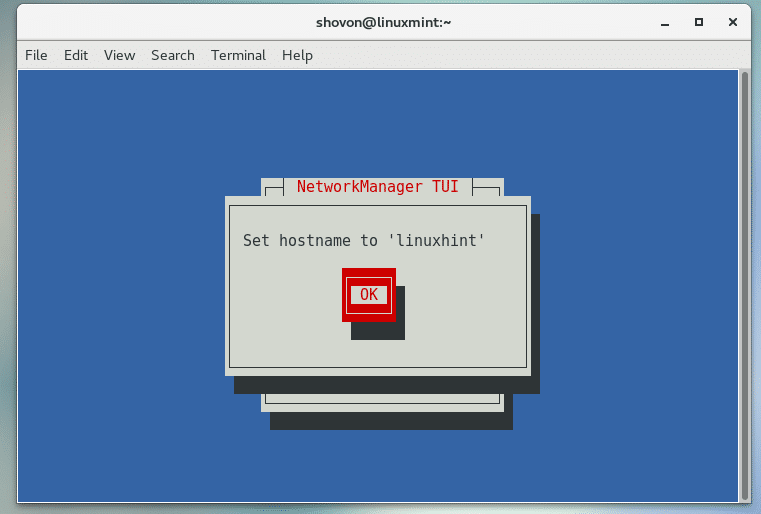
Task: Open the Terminal menu
Action: [x=238, y=55]
